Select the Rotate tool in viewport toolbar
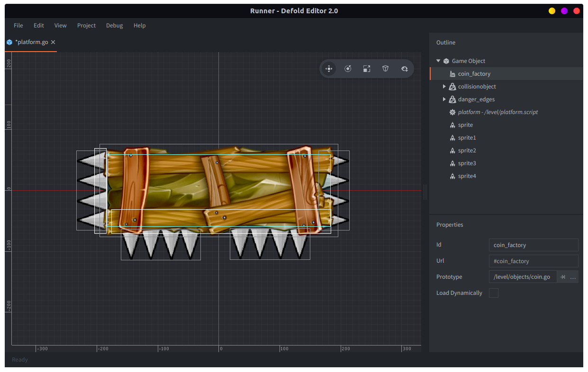The height and width of the screenshot is (372, 588). [x=348, y=69]
